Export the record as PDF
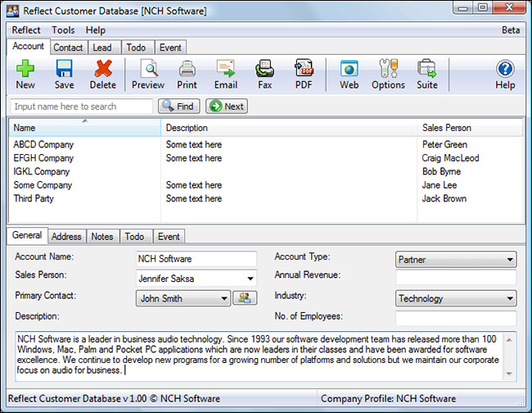This screenshot has width=532, height=413. coord(304,70)
